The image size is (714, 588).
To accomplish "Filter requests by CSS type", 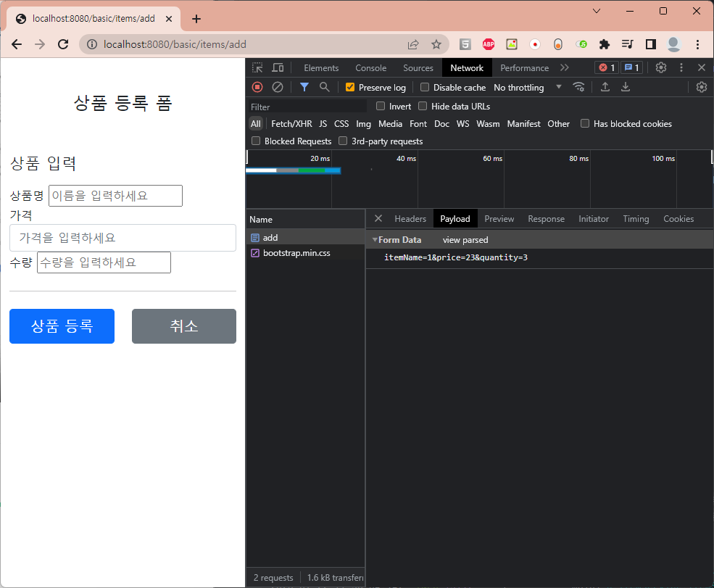I will coord(341,123).
